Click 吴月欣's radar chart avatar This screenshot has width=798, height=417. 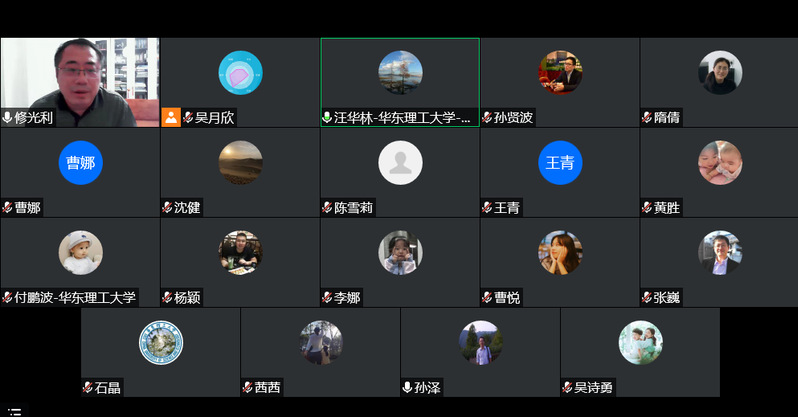pyautogui.click(x=240, y=72)
